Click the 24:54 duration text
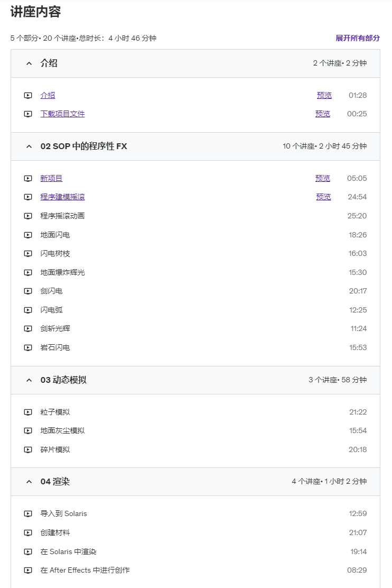 [x=357, y=197]
